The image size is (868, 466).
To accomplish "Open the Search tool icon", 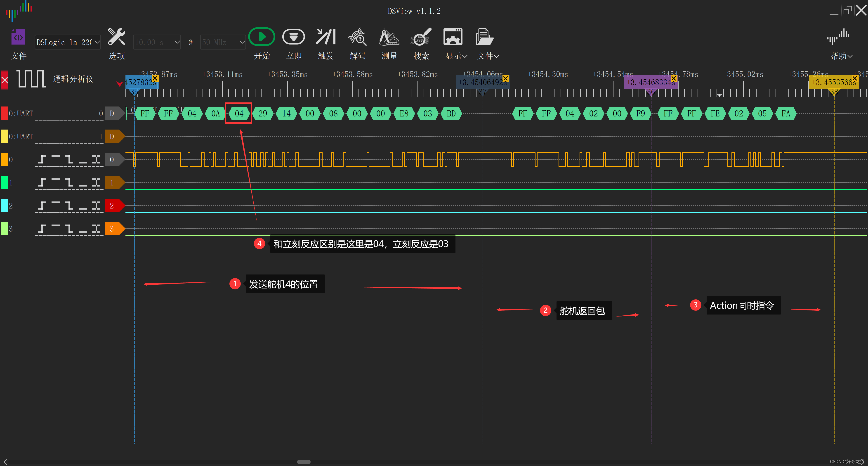I will pyautogui.click(x=421, y=37).
